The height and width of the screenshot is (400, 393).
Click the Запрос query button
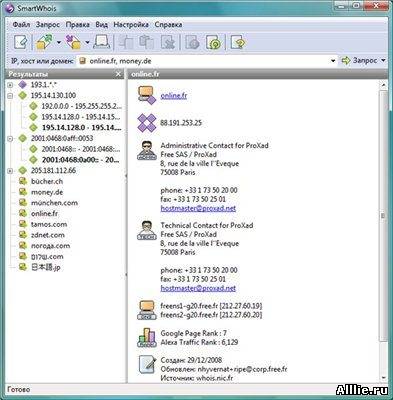point(360,60)
